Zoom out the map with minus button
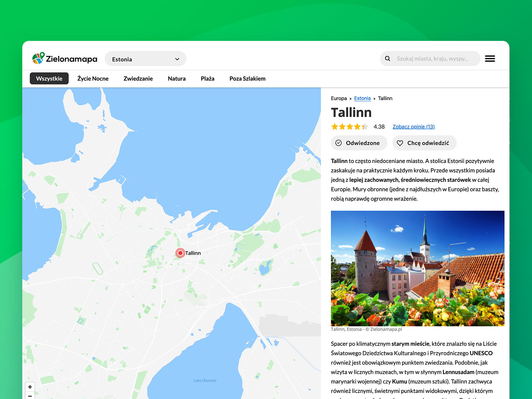 pos(30,395)
